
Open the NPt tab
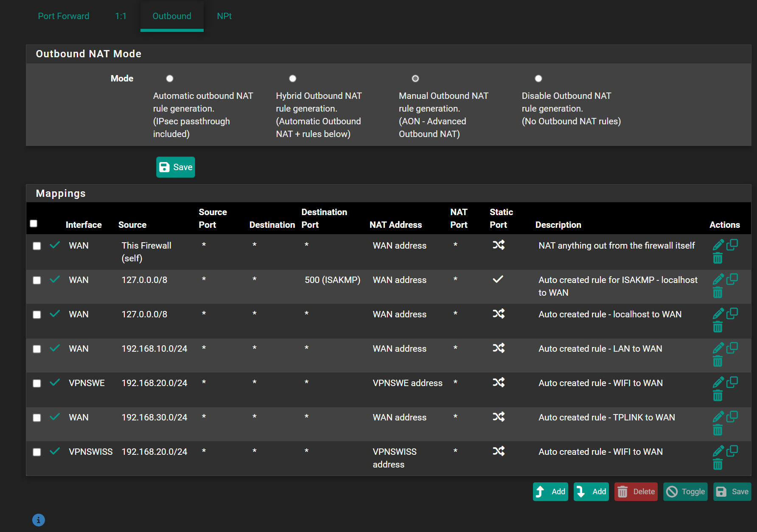[224, 16]
